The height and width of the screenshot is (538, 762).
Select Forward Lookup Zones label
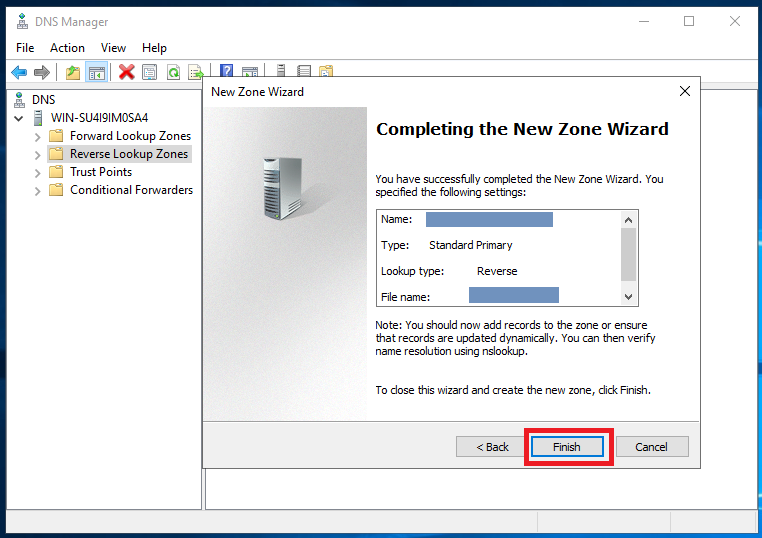coord(130,136)
